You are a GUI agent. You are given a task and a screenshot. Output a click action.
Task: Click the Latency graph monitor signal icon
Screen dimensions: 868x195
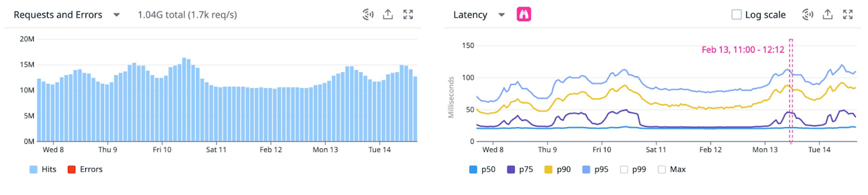pos(807,15)
